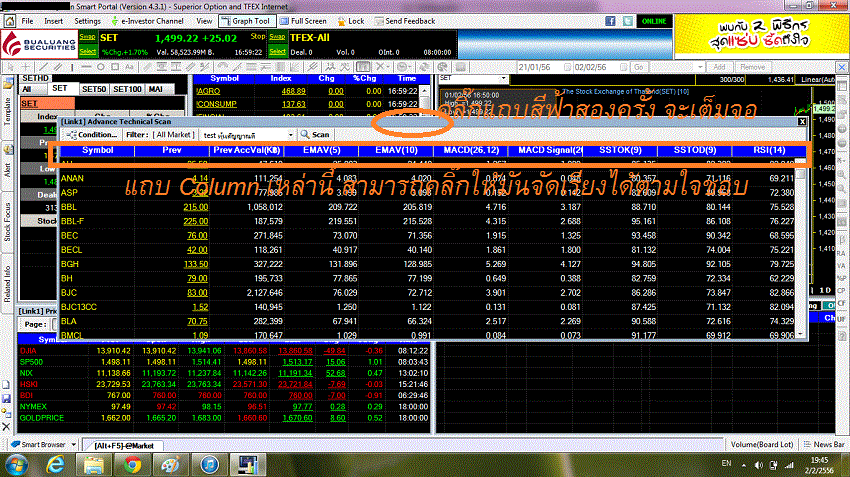Click the blue X at chart toolbar end

pos(842,67)
